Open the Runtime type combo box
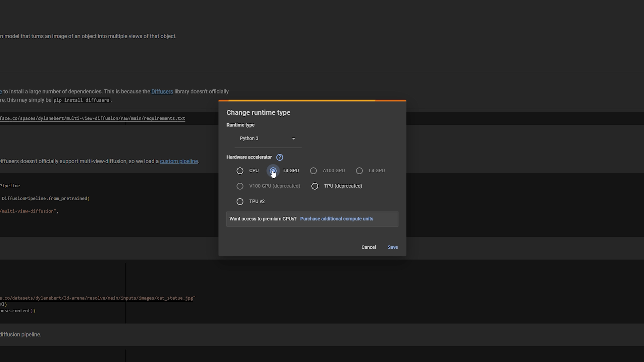The image size is (644, 362). [267, 138]
